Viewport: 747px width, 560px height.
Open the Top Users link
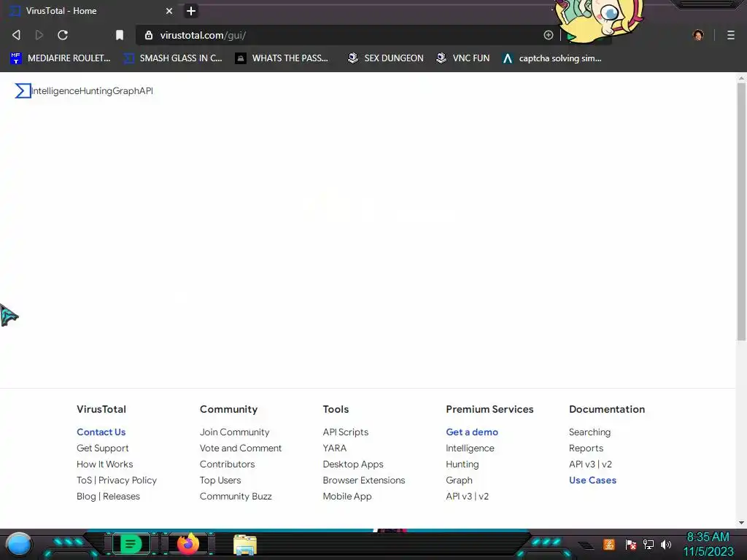[220, 480]
